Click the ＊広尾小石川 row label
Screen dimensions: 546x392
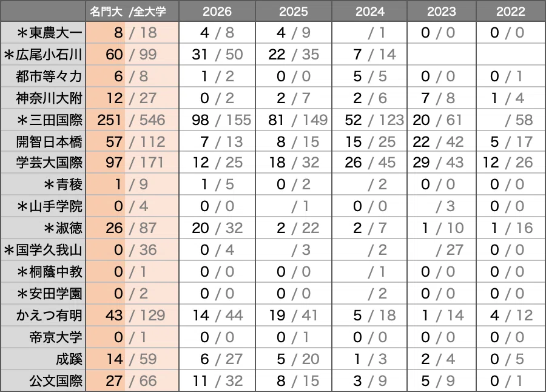pos(43,55)
